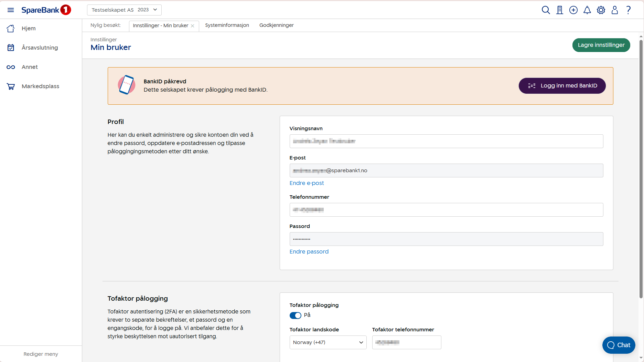Click the search magnifier icon

tap(546, 10)
